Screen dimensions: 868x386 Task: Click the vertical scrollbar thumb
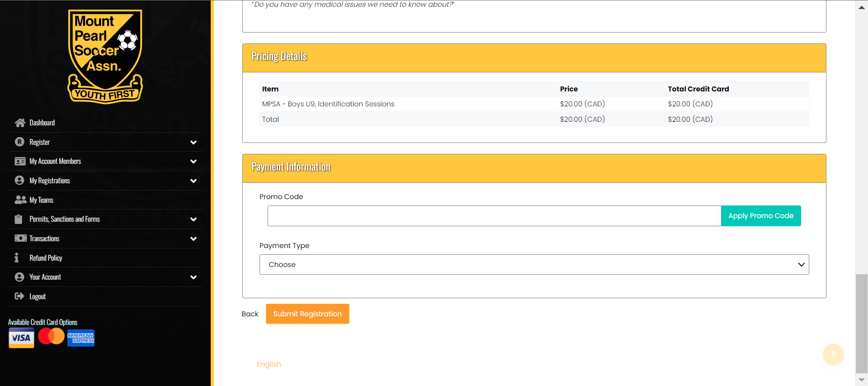(861, 323)
